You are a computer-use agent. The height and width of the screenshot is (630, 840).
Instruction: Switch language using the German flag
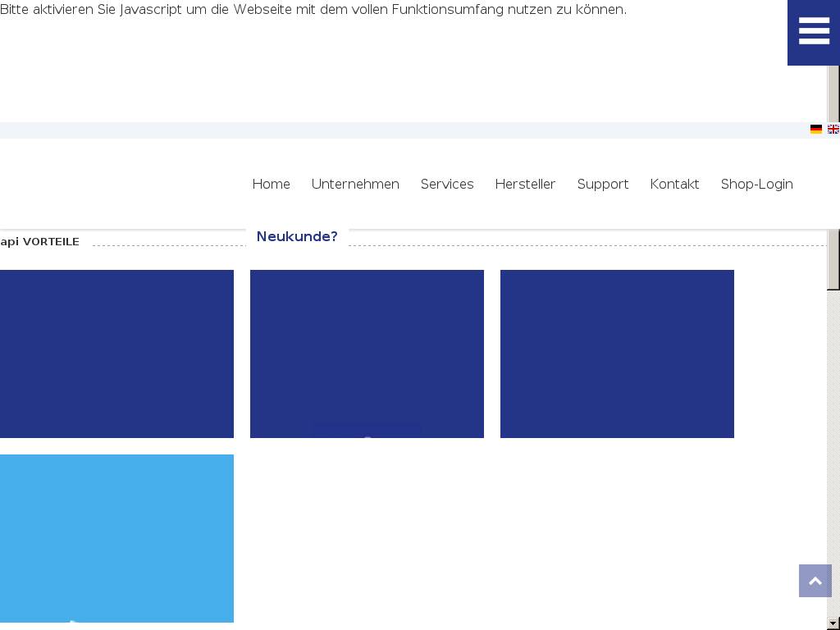click(815, 130)
